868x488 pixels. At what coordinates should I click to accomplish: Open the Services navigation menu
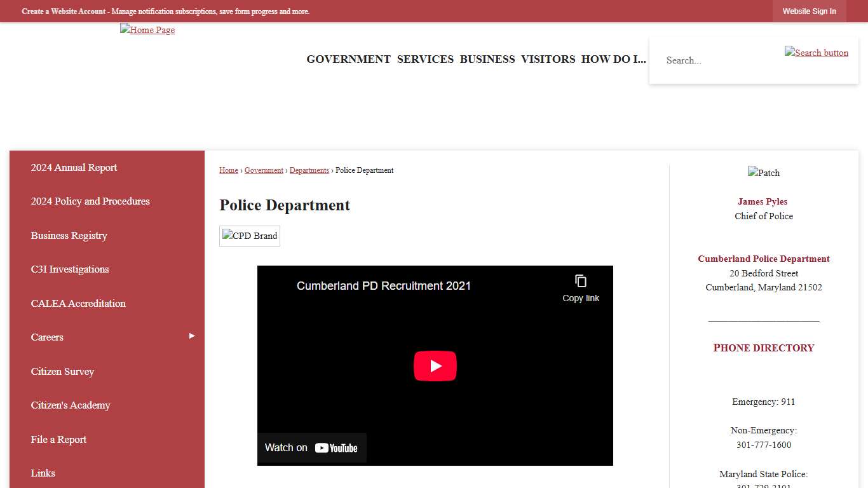pyautogui.click(x=425, y=59)
